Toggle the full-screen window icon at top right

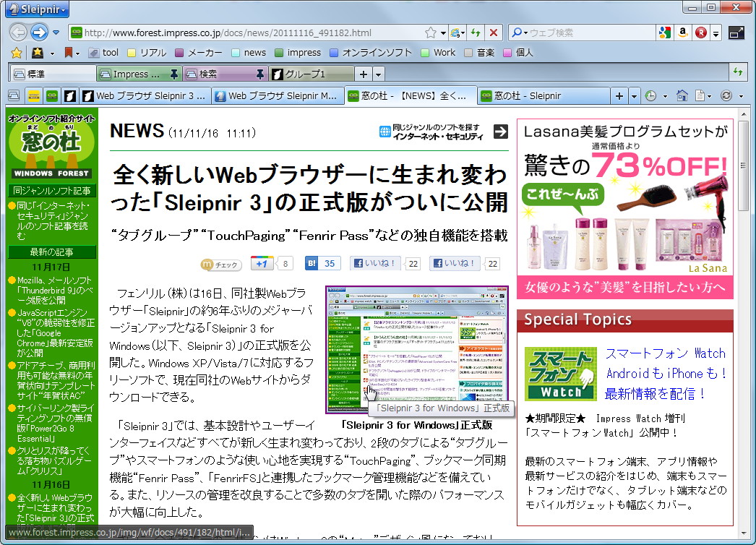point(736,33)
